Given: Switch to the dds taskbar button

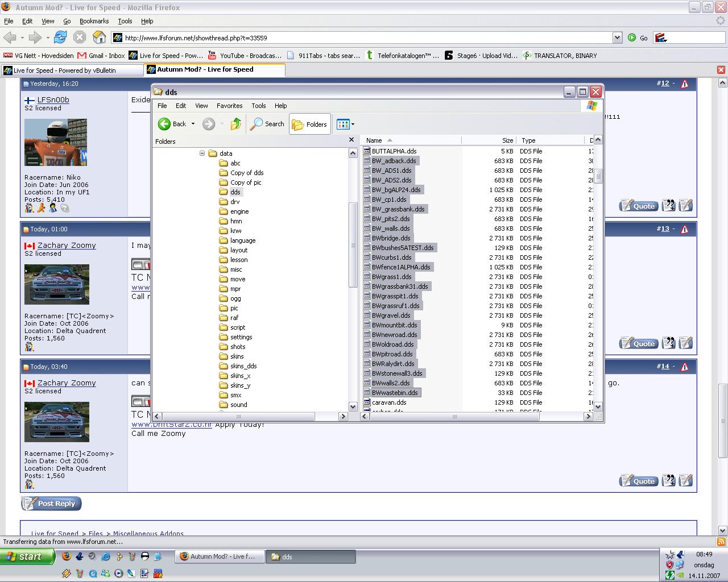Looking at the screenshot, I should point(311,557).
